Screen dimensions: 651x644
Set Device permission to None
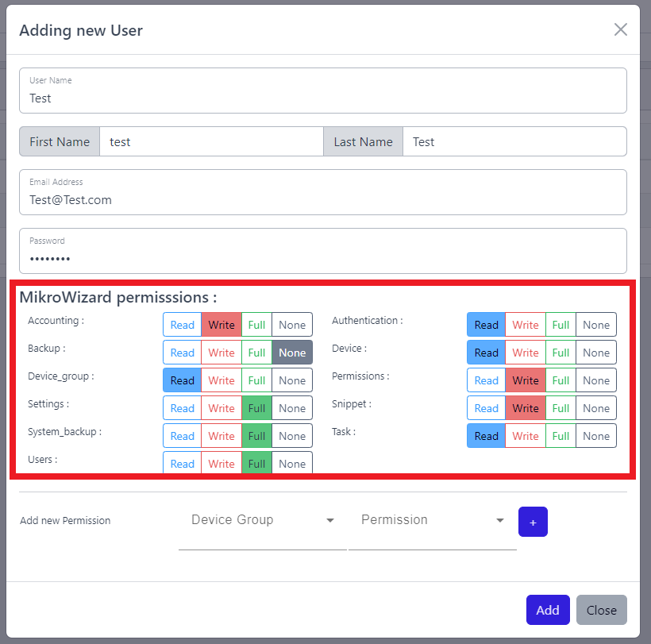point(596,353)
